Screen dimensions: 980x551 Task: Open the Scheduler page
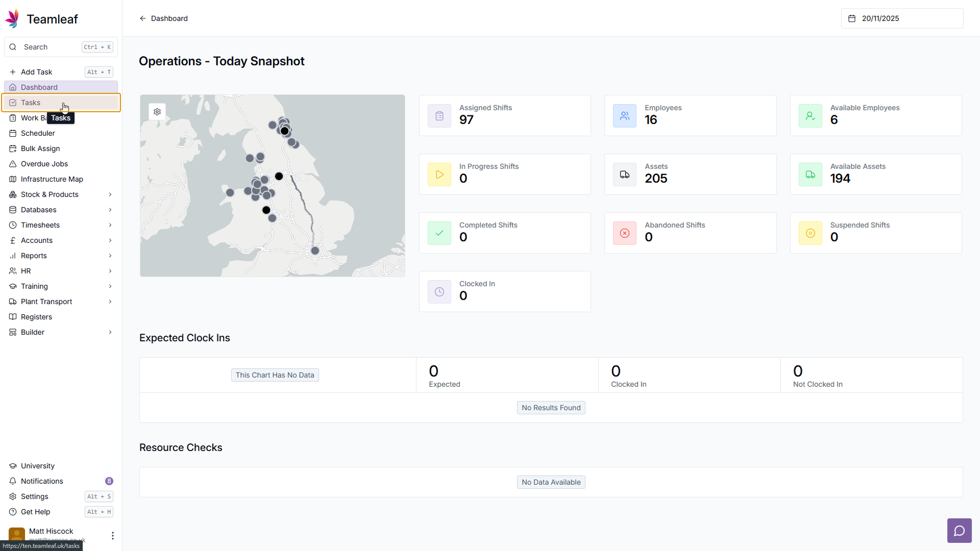(x=38, y=133)
